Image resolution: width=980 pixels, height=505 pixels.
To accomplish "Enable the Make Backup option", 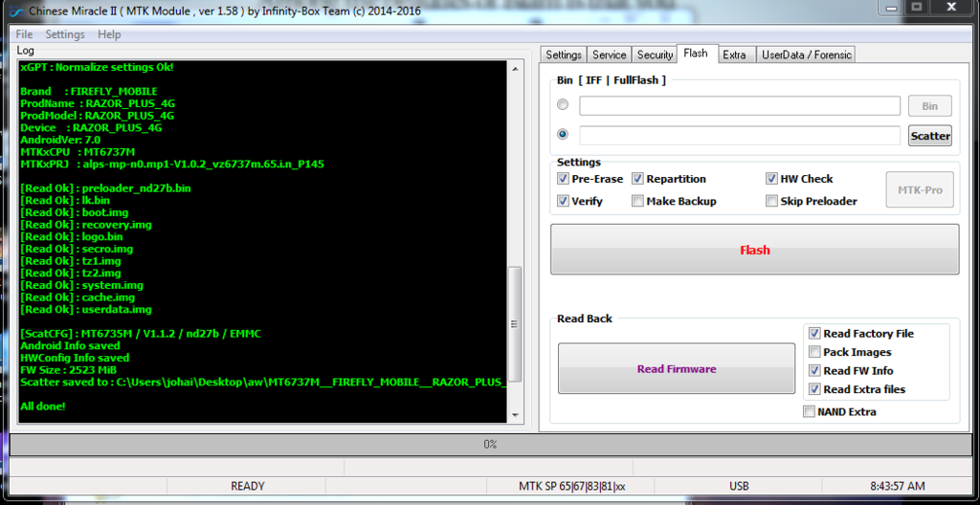I will pos(637,201).
